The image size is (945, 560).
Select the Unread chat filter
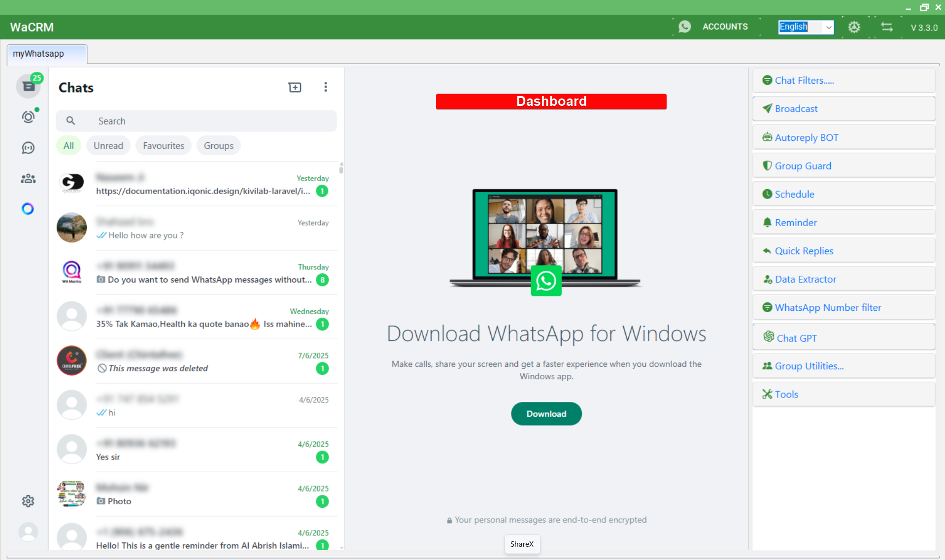click(108, 146)
